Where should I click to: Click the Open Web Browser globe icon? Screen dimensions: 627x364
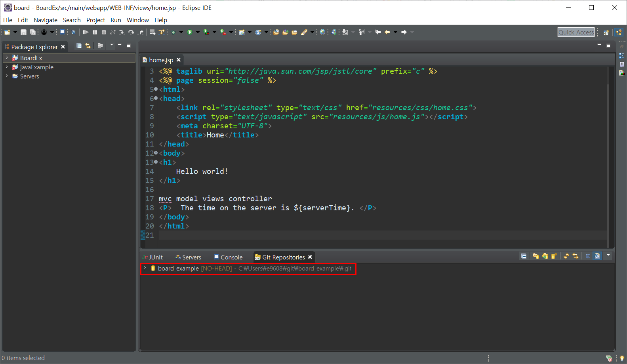point(322,32)
